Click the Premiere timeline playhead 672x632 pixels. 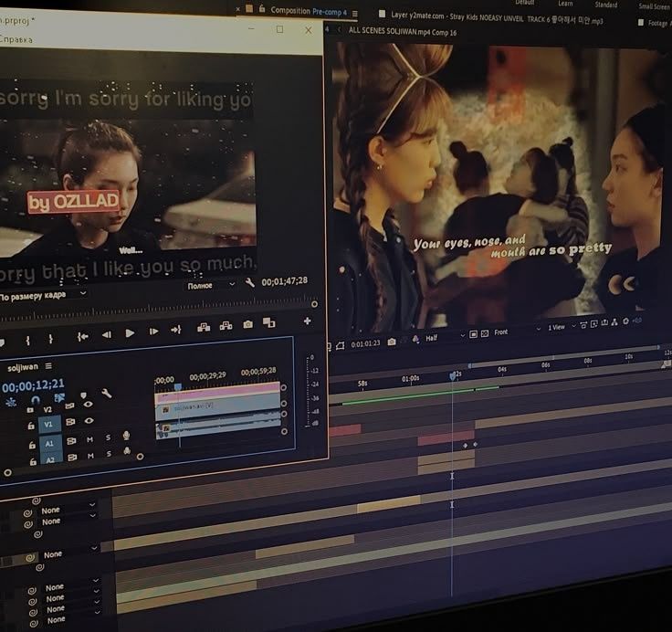(178, 386)
